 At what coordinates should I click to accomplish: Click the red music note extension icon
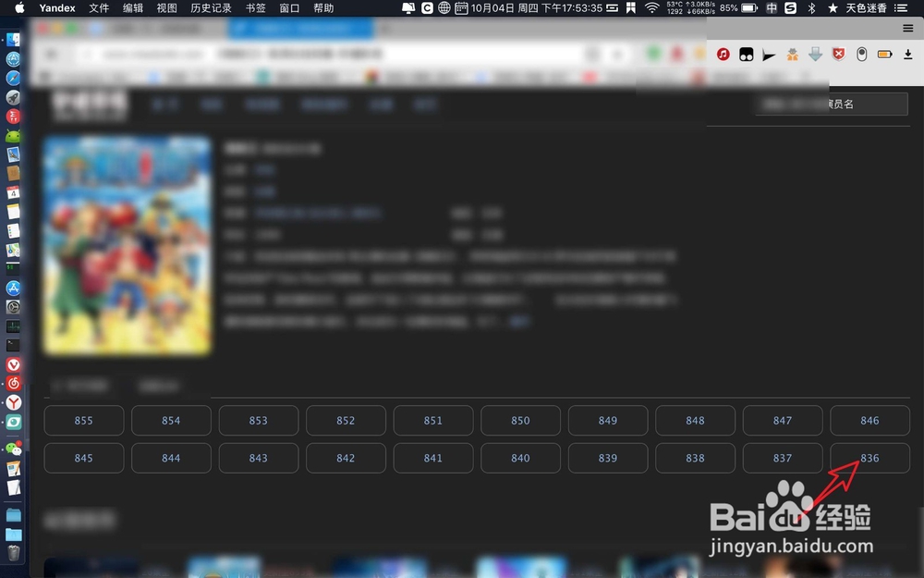point(723,55)
